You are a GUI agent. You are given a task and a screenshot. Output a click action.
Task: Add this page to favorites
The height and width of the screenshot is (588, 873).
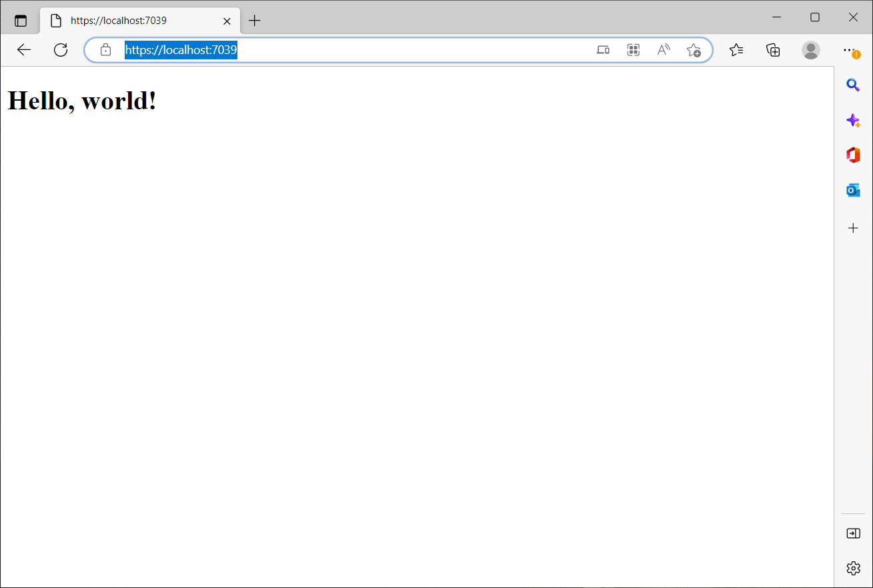coord(694,50)
